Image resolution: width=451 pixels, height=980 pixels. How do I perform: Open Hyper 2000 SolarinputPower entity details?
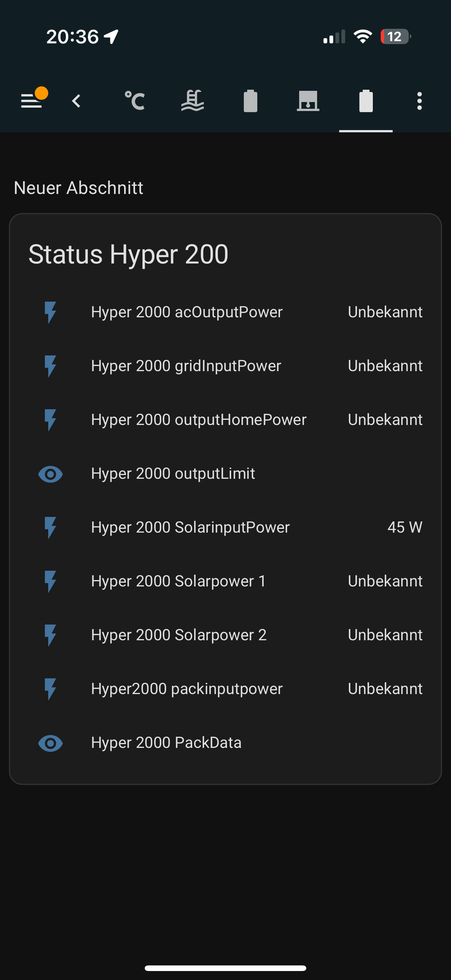tap(190, 528)
